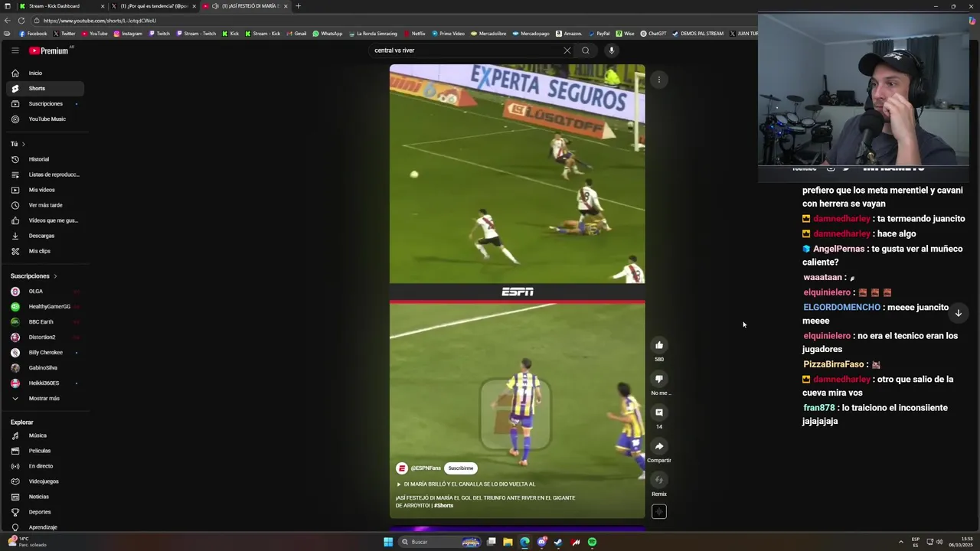The image size is (980, 551).
Task: Open the sound thumbnail below Remix
Action: (658, 512)
